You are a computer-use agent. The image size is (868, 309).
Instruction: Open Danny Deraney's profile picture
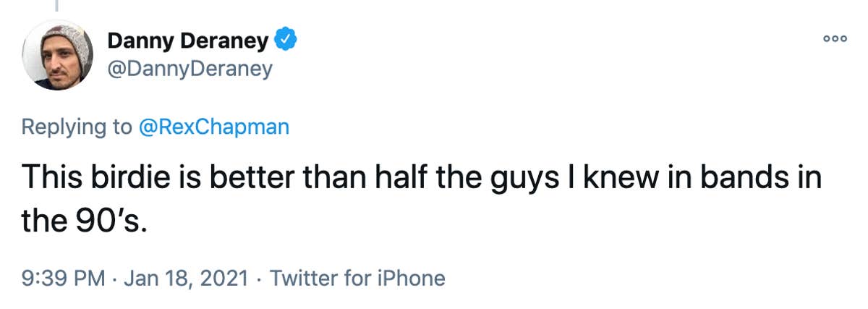(57, 55)
